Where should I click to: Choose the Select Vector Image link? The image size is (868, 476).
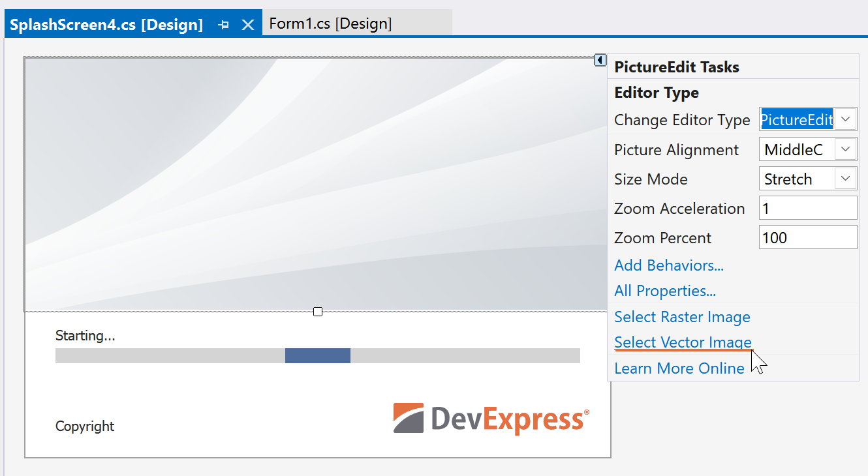pos(683,342)
